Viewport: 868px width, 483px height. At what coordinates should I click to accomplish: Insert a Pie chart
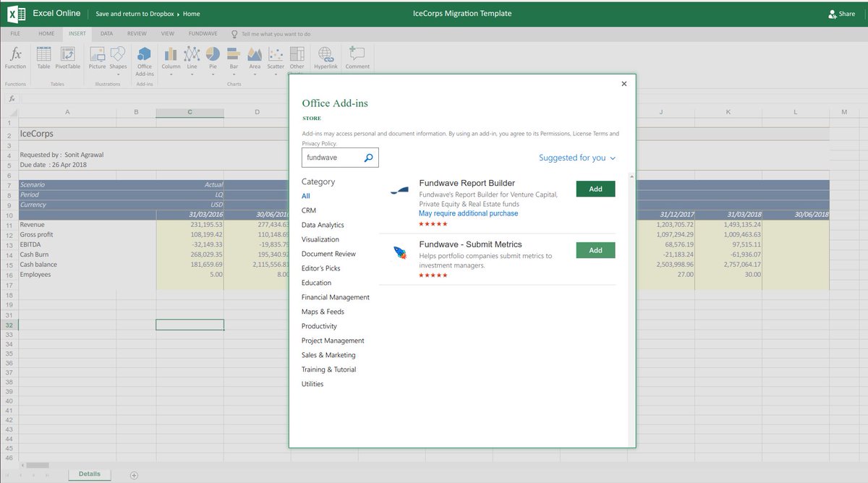(213, 61)
